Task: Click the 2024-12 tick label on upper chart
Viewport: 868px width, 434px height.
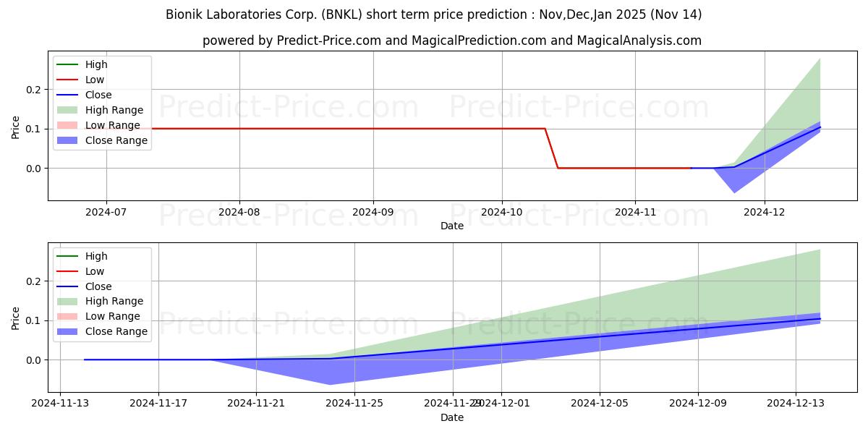Action: 765,213
